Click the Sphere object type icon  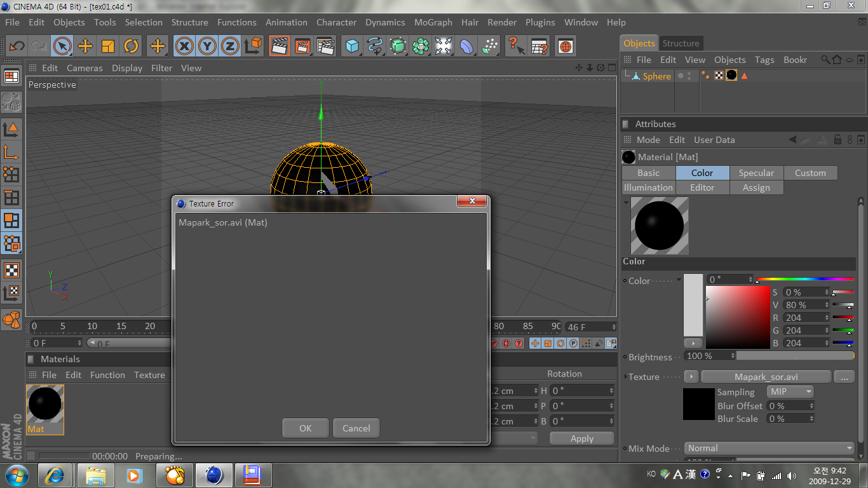(x=635, y=76)
